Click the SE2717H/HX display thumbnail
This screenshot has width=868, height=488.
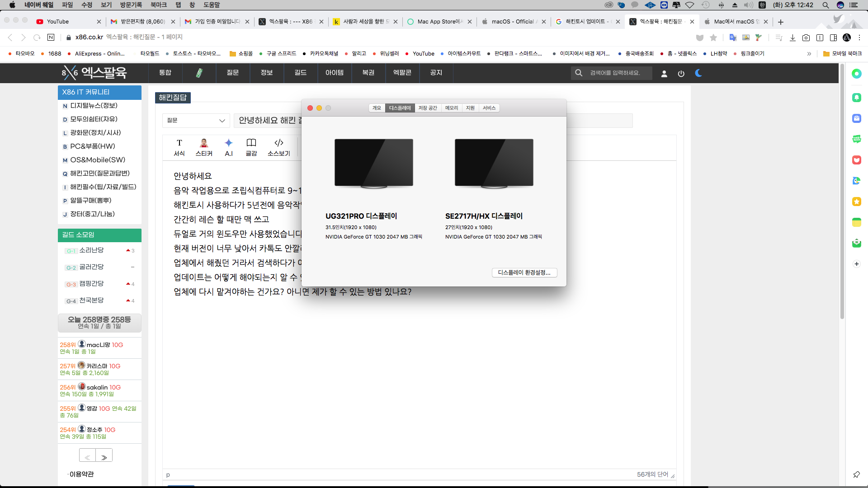(494, 163)
